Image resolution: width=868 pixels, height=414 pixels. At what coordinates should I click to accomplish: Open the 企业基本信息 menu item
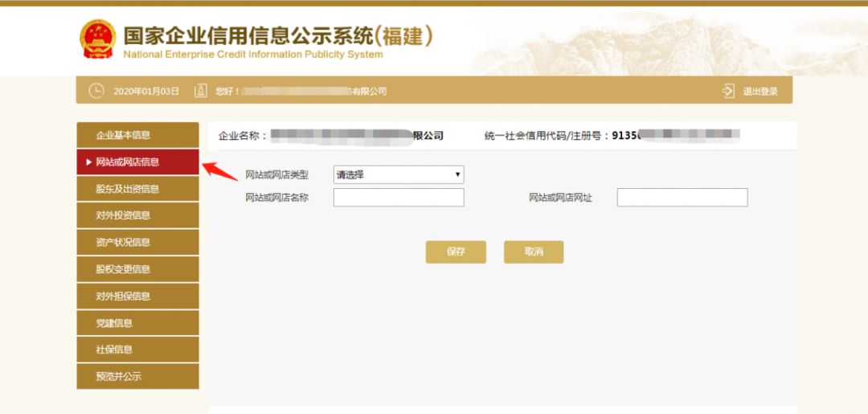click(137, 135)
